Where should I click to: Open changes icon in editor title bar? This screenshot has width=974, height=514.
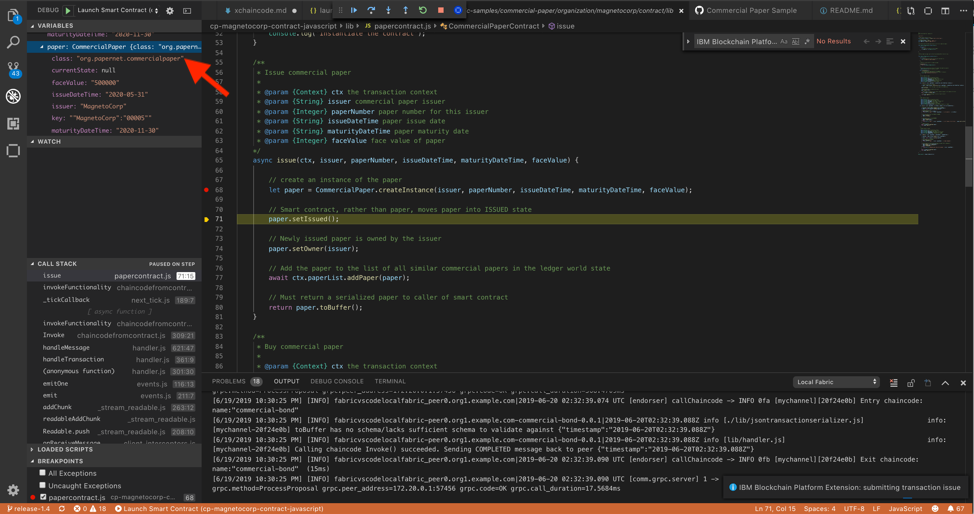pos(910,11)
